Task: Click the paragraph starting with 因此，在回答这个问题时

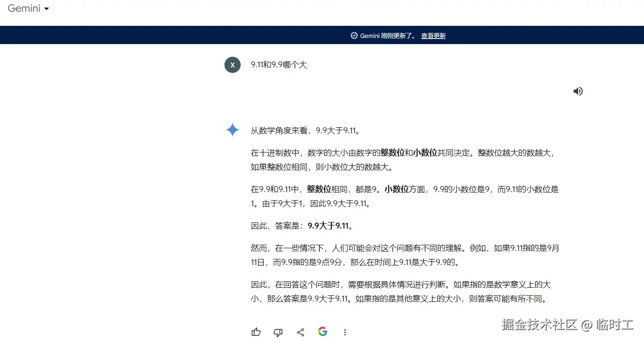Action: click(x=401, y=292)
